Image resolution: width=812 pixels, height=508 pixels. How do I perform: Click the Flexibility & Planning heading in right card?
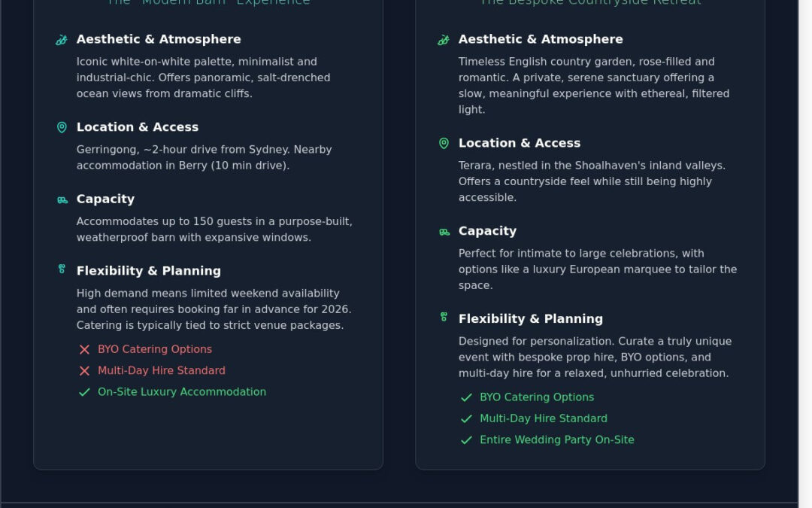(x=531, y=319)
